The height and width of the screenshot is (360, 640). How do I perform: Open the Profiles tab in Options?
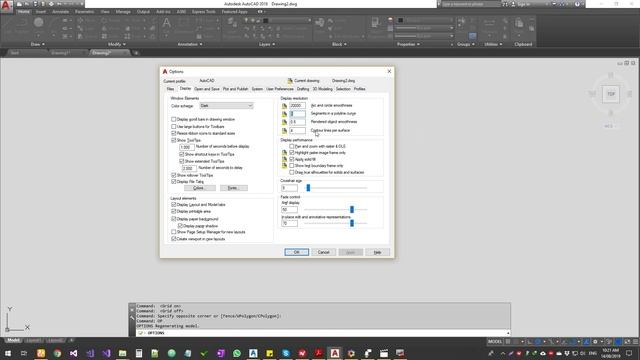point(360,89)
